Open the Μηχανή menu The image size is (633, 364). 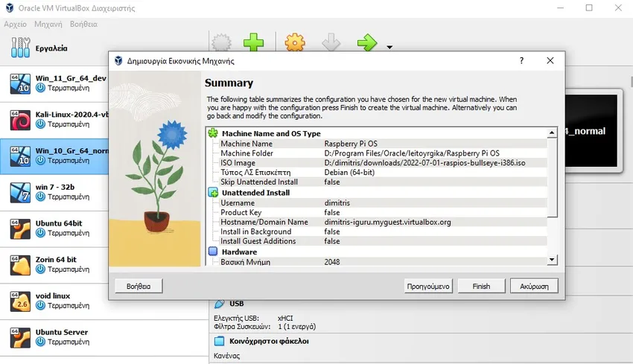tap(48, 25)
